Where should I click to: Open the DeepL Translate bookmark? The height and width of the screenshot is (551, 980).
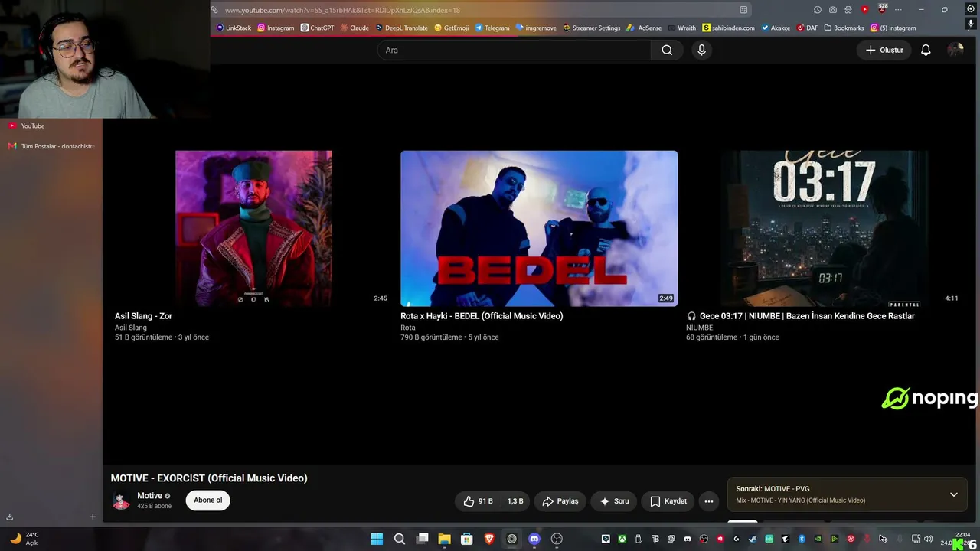[401, 28]
